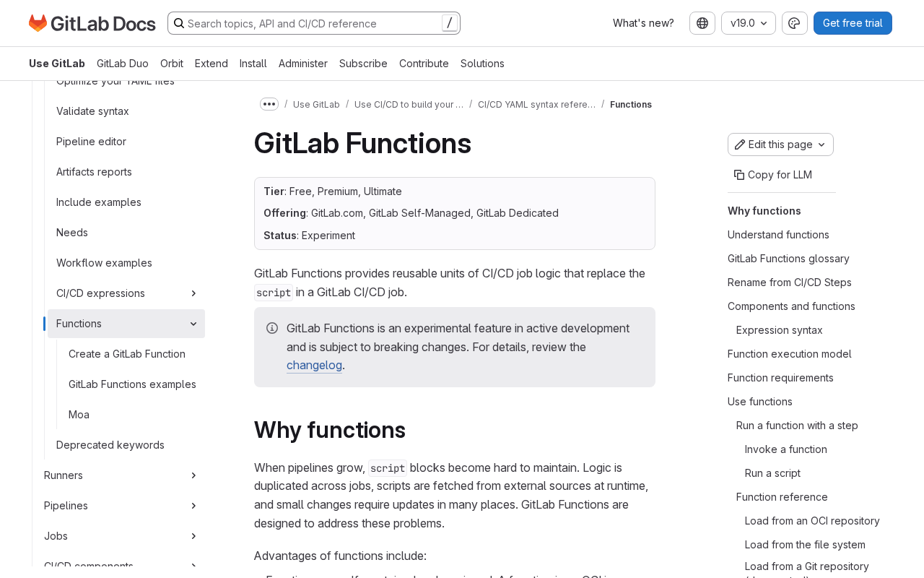The image size is (924, 578).
Task: Open the GitLab Duo nav tab
Action: pyautogui.click(x=123, y=64)
